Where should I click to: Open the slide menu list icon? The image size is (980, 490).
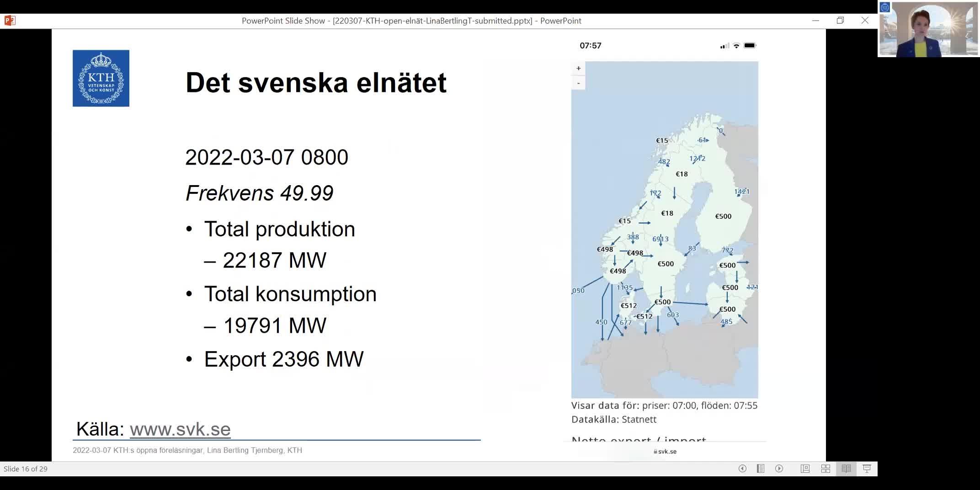click(761, 469)
